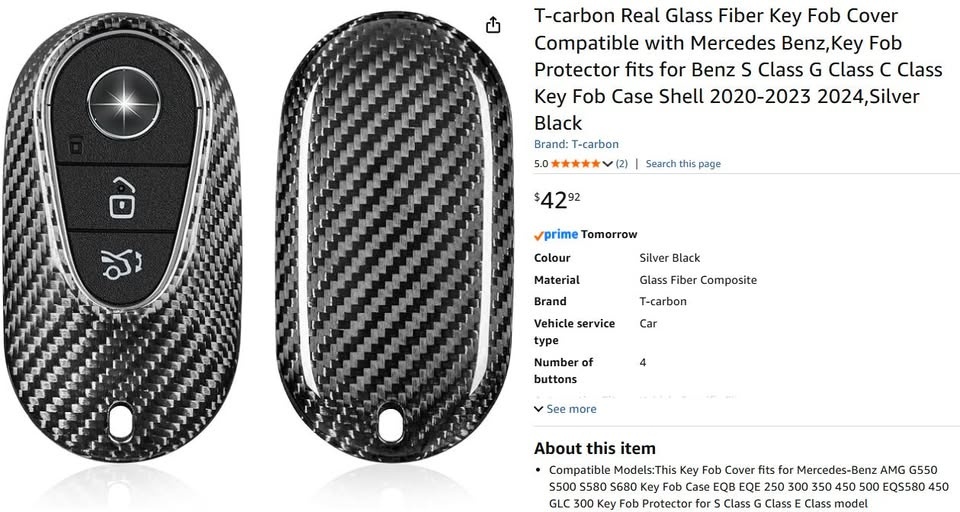Select the back view carbon cover image
Image resolution: width=960 pixels, height=512 pixels.
coord(390,230)
